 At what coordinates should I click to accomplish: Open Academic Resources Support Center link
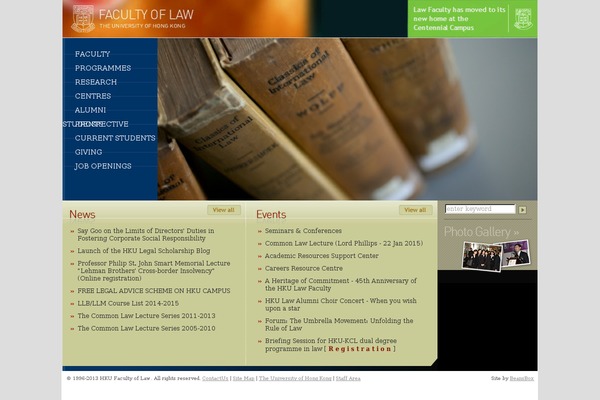[322, 256]
